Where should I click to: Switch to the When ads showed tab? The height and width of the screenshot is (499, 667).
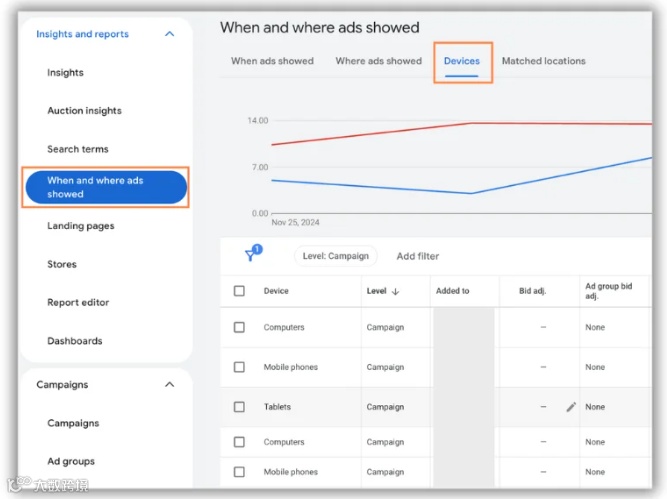pyautogui.click(x=272, y=61)
